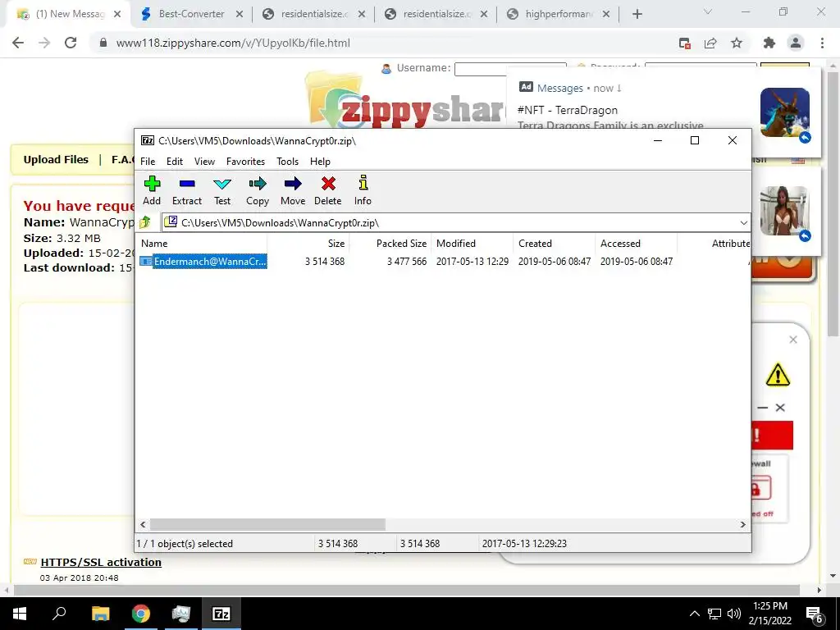840x630 pixels.
Task: Open the Chrome extensions puzzle icon
Action: point(769,43)
